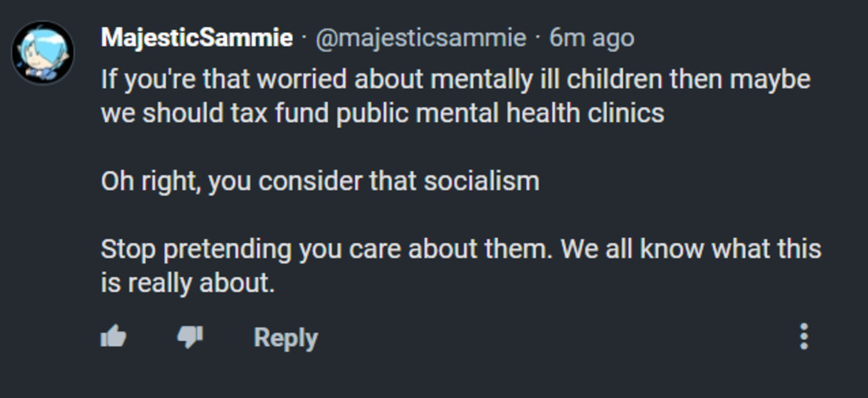Click the "6m ago" comment timestamp
Screen dimensions: 868x398
(x=592, y=38)
